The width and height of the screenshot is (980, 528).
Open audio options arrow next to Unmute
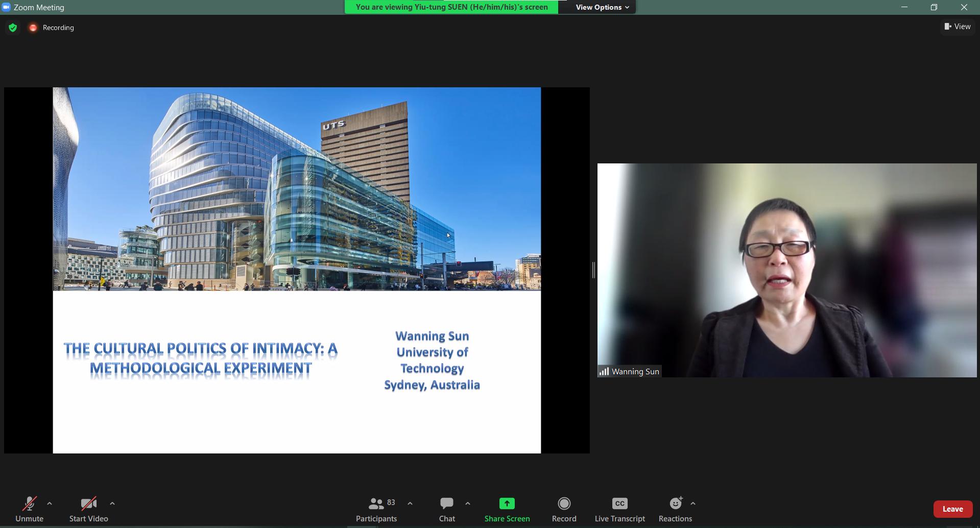[50, 503]
